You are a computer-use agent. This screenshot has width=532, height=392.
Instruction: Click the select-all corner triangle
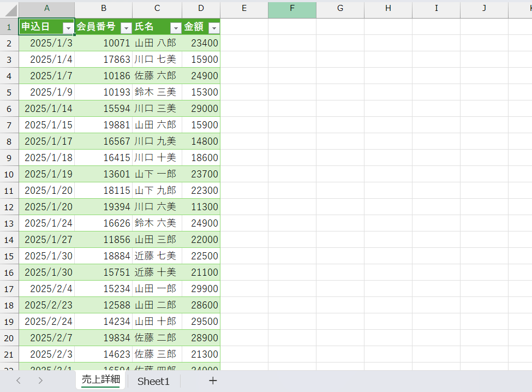(10, 10)
